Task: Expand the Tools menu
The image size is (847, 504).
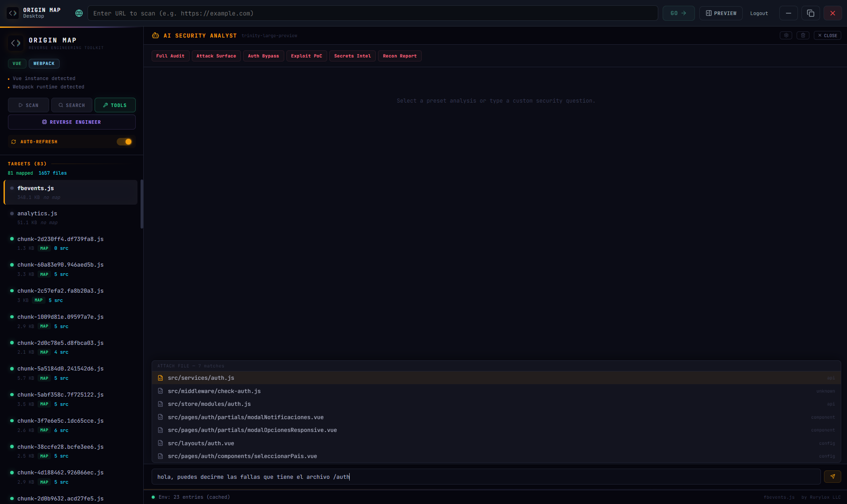Action: [x=115, y=105]
